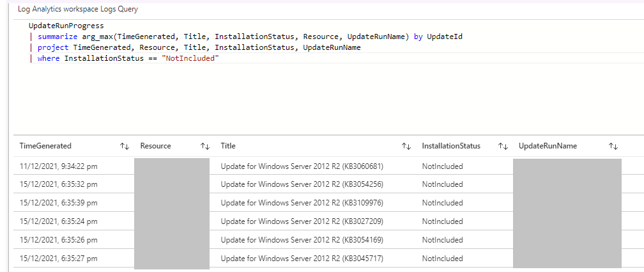Viewport: 644px width, 272px height.
Task: Sort by InstallationStatus using its arrows icon
Action: pyautogui.click(x=503, y=146)
